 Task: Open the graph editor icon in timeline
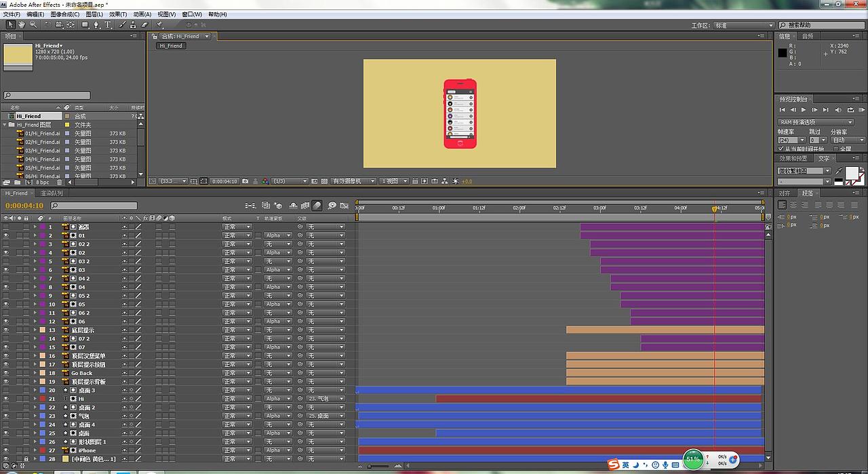point(345,205)
